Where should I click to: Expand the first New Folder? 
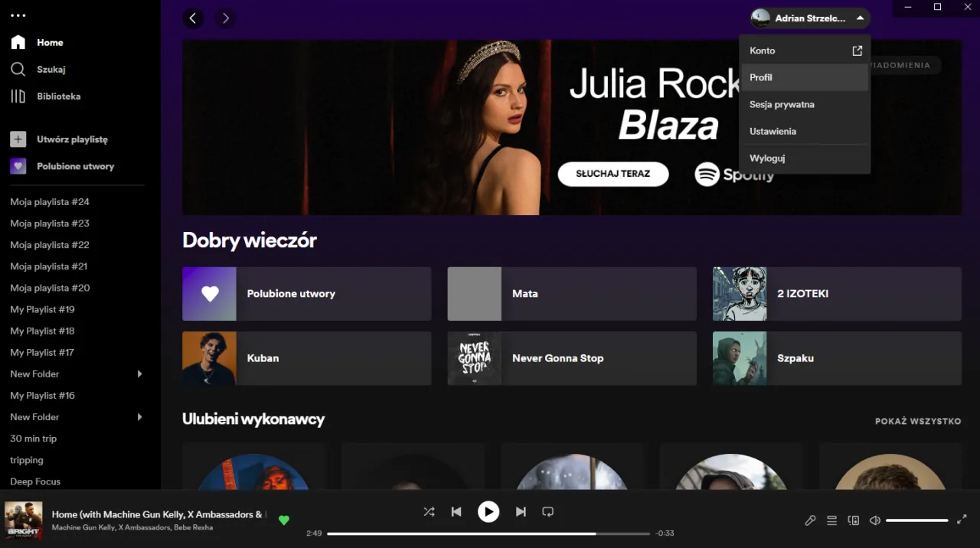click(x=139, y=373)
